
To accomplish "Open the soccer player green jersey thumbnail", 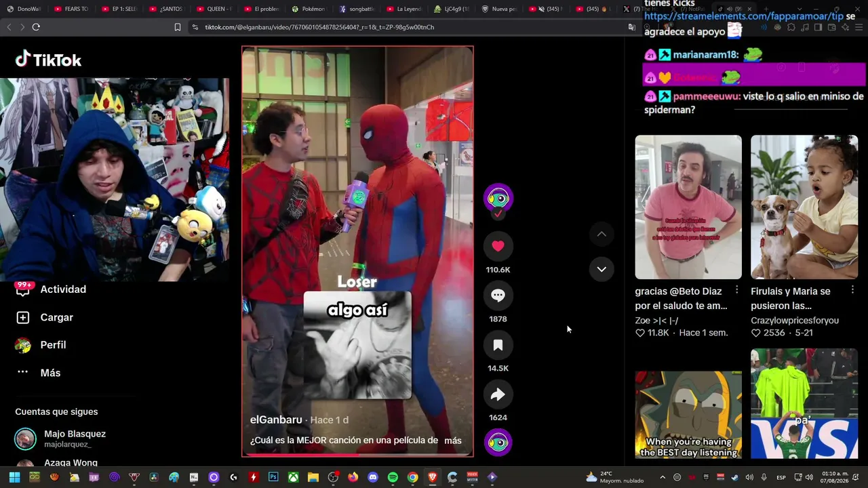I will pyautogui.click(x=804, y=404).
